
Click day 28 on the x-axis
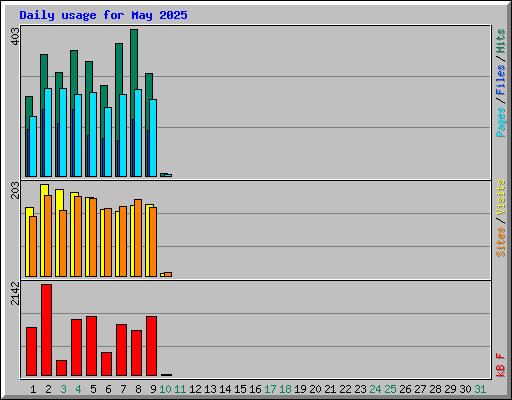pyautogui.click(x=435, y=389)
